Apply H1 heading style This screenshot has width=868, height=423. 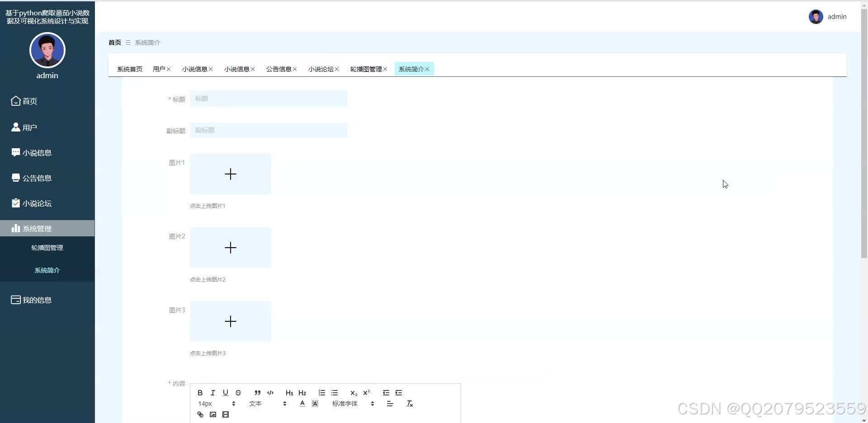(x=289, y=393)
